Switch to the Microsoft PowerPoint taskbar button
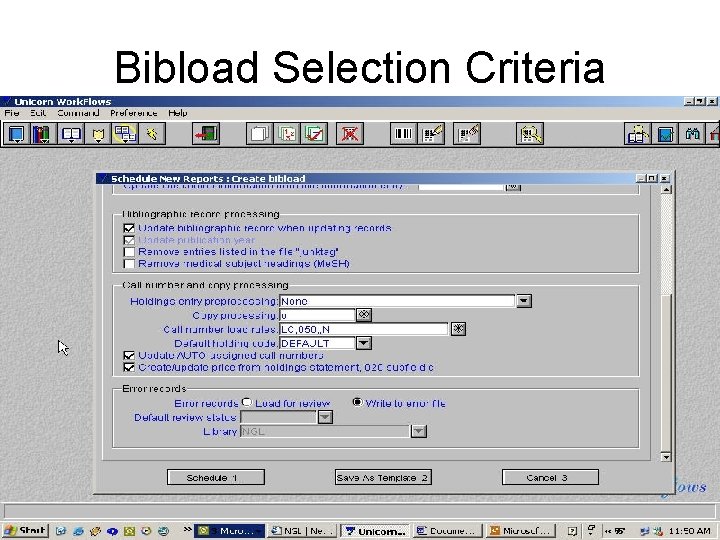Screen dimensions: 720x540 [521, 531]
